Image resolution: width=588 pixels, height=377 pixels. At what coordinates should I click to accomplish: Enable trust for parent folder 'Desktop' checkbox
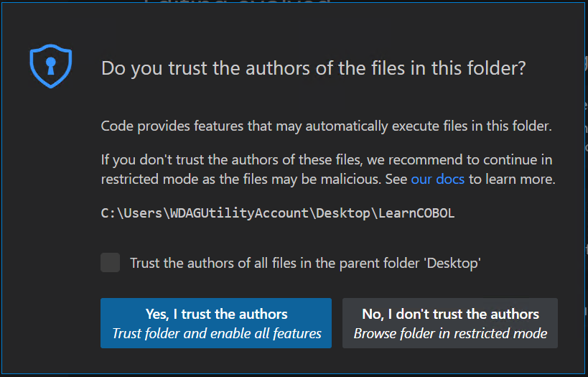pos(111,263)
